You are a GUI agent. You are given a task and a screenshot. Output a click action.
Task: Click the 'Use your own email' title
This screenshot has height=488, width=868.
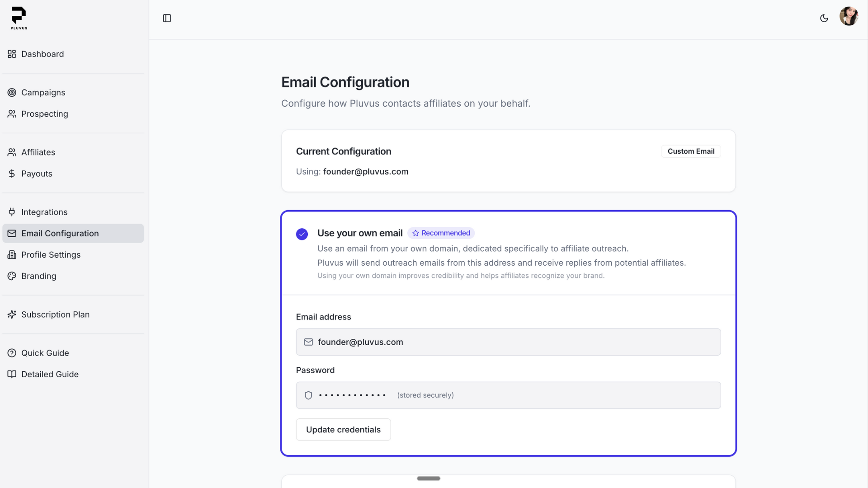(360, 233)
